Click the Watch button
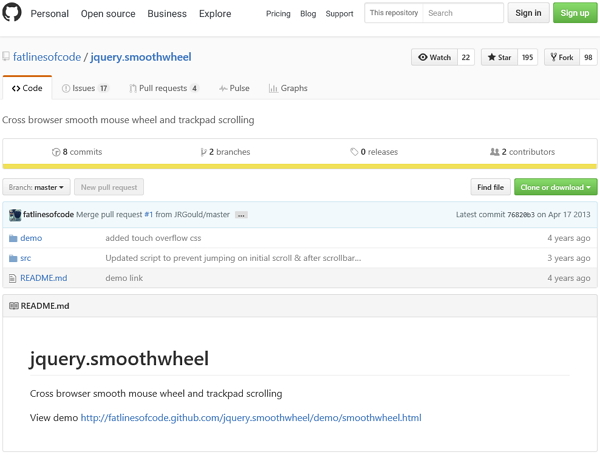Viewport: 600px width, 455px height. 434,57
